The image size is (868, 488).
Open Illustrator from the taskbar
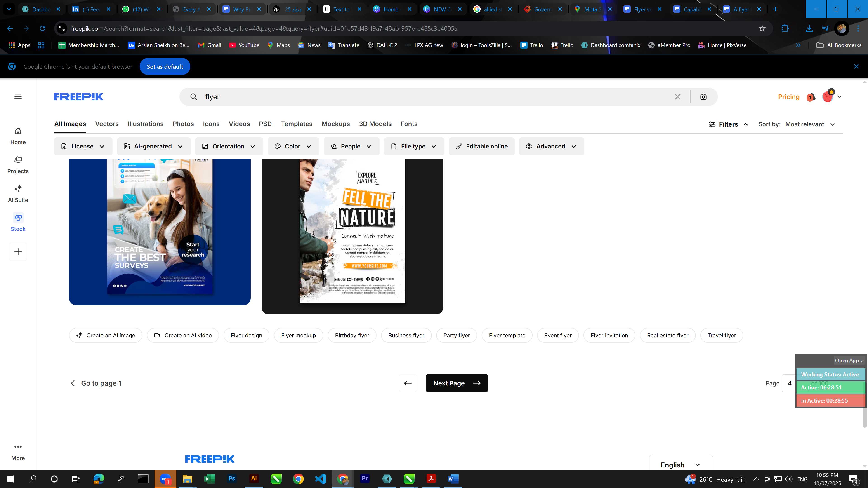(x=254, y=479)
